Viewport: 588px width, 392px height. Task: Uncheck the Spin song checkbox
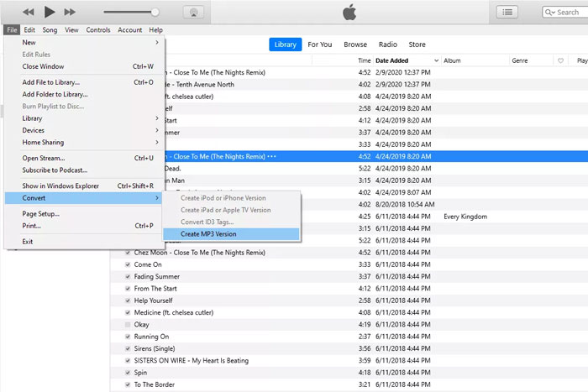point(128,372)
